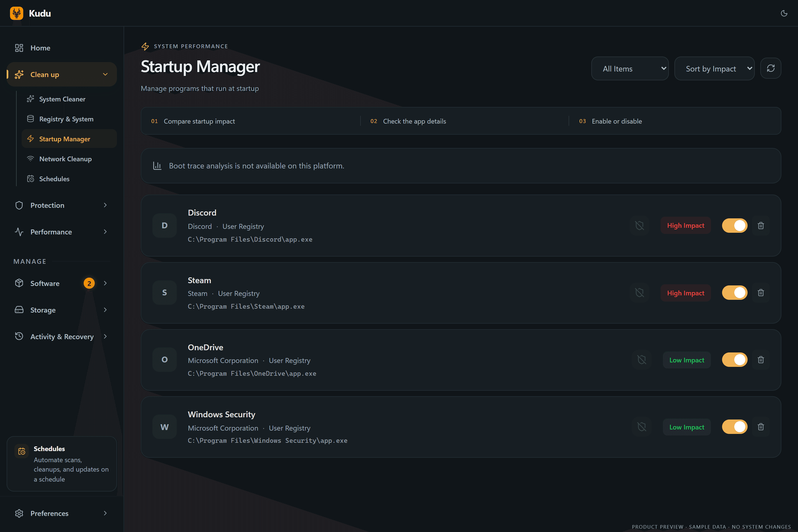
Task: Click the refresh startup list icon
Action: coord(771,68)
